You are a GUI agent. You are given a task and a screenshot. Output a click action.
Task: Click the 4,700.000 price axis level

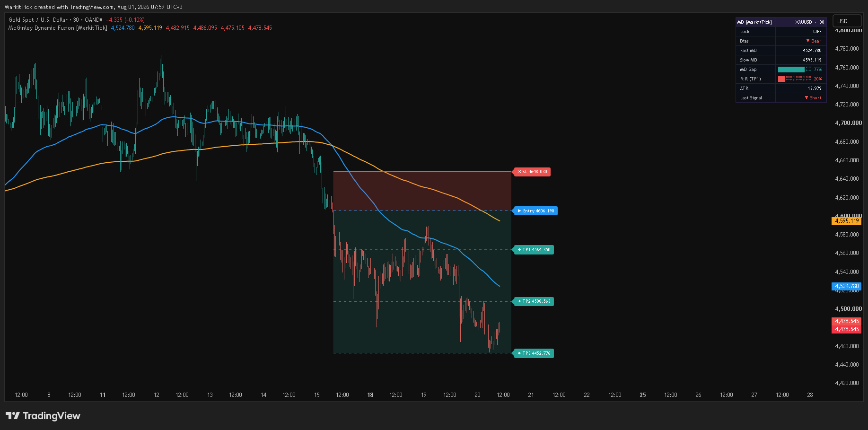848,123
